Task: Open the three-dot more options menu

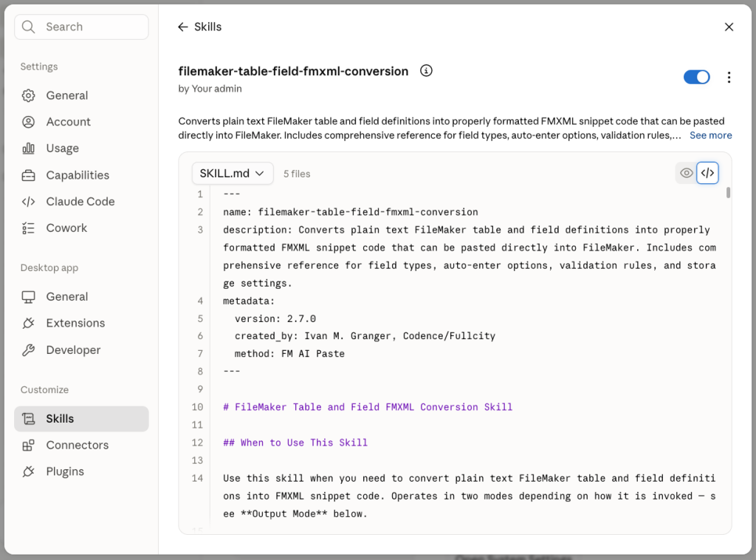Action: point(729,77)
